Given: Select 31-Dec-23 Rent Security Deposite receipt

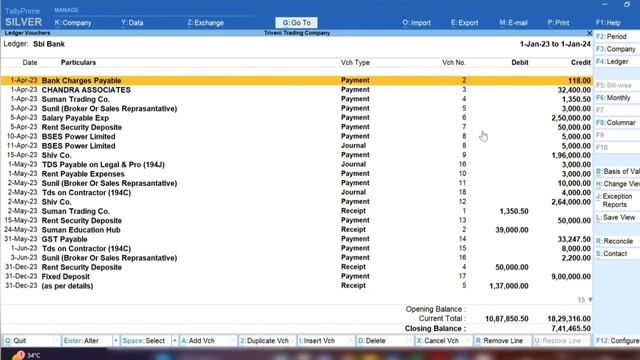Looking at the screenshot, I should click(x=296, y=267).
